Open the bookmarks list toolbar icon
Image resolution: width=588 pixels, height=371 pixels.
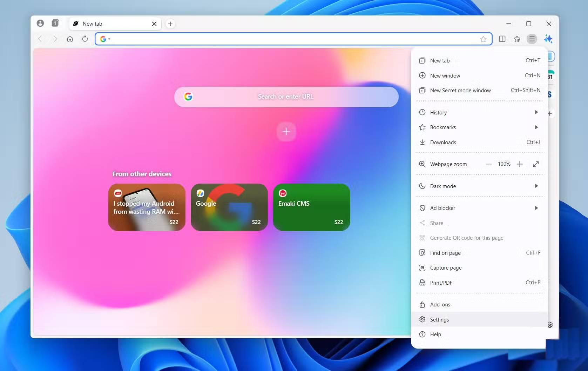coord(517,39)
